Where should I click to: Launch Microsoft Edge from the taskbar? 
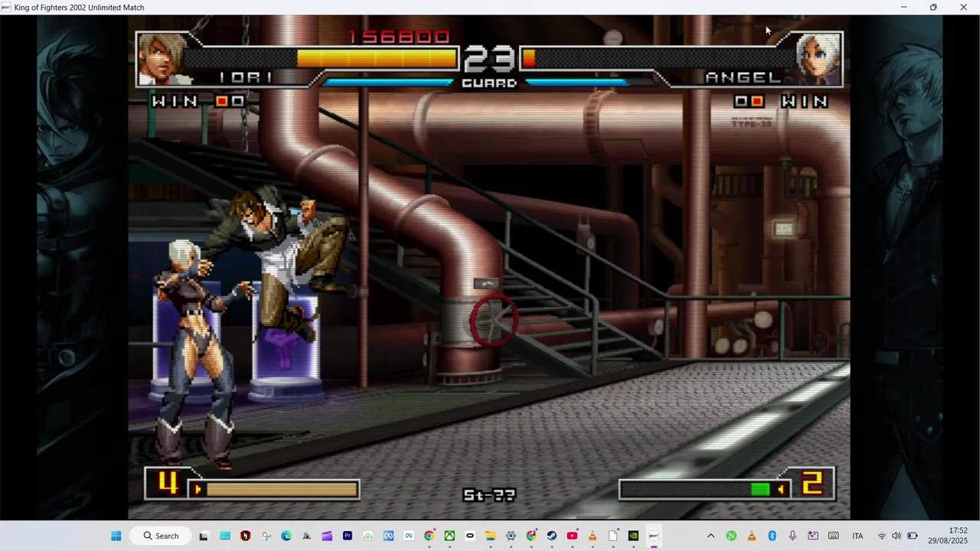click(x=286, y=536)
